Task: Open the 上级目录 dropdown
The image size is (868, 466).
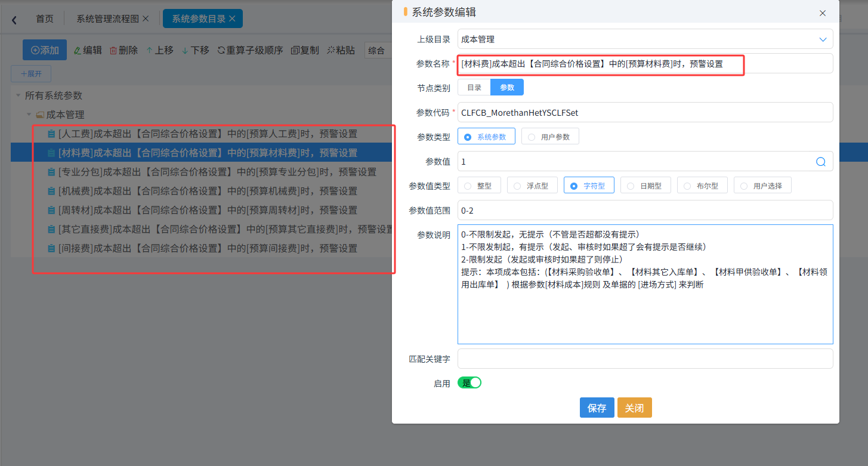Action: tap(645, 39)
